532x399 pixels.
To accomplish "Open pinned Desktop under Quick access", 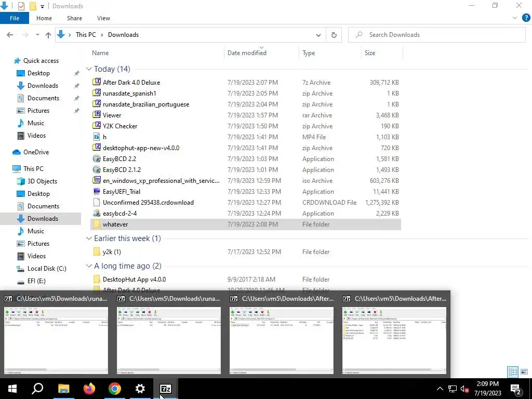I will 38,73.
